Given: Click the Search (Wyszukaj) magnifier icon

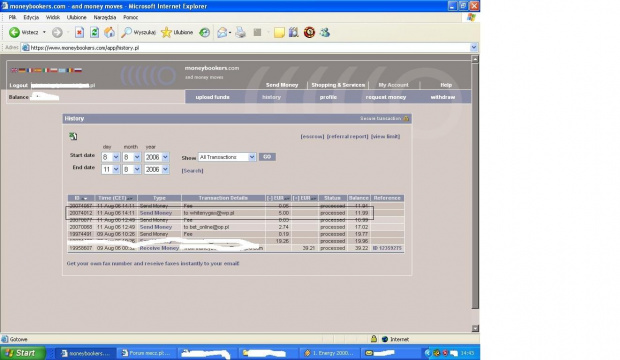Looking at the screenshot, I should (x=127, y=32).
